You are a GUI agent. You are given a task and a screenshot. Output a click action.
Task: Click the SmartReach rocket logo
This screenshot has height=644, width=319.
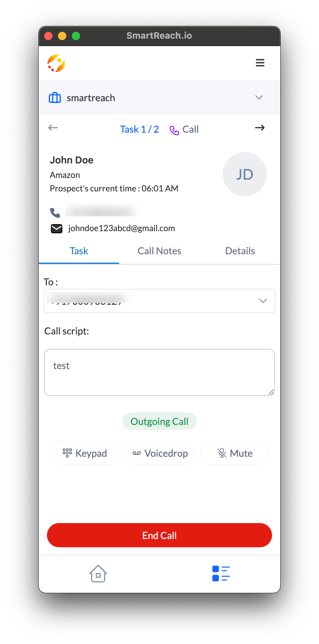56,63
